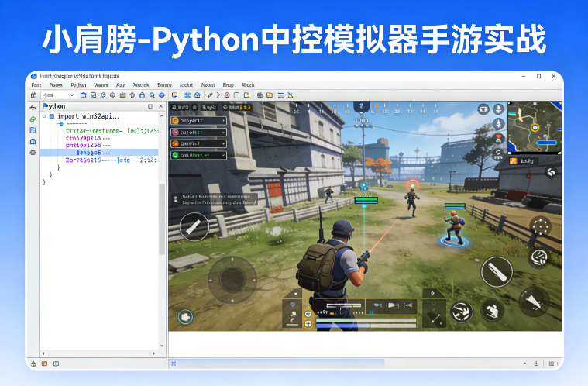Screen dimensions: 588x386
Task: Click the right arrow of horizontal scrollbar
Action: (153, 353)
